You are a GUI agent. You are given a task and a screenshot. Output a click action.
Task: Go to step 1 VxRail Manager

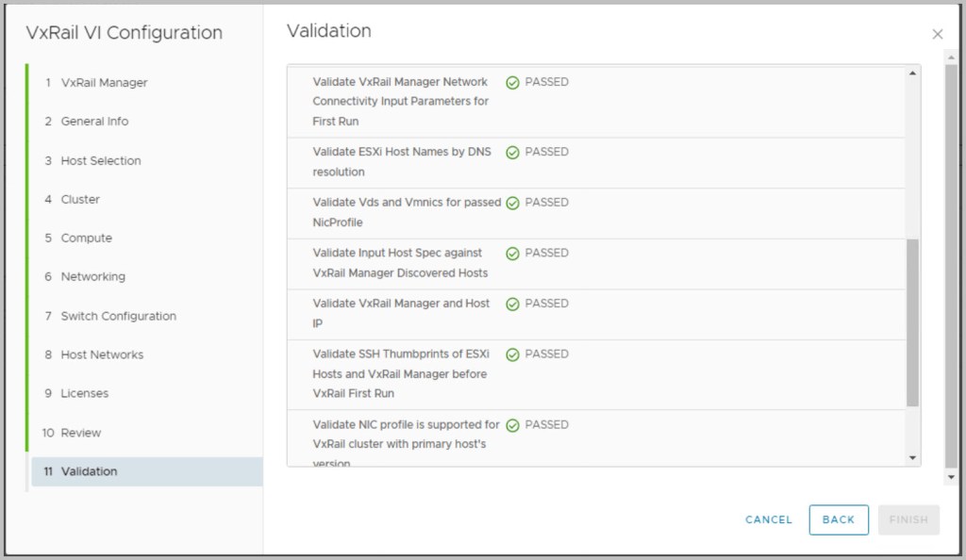click(104, 83)
